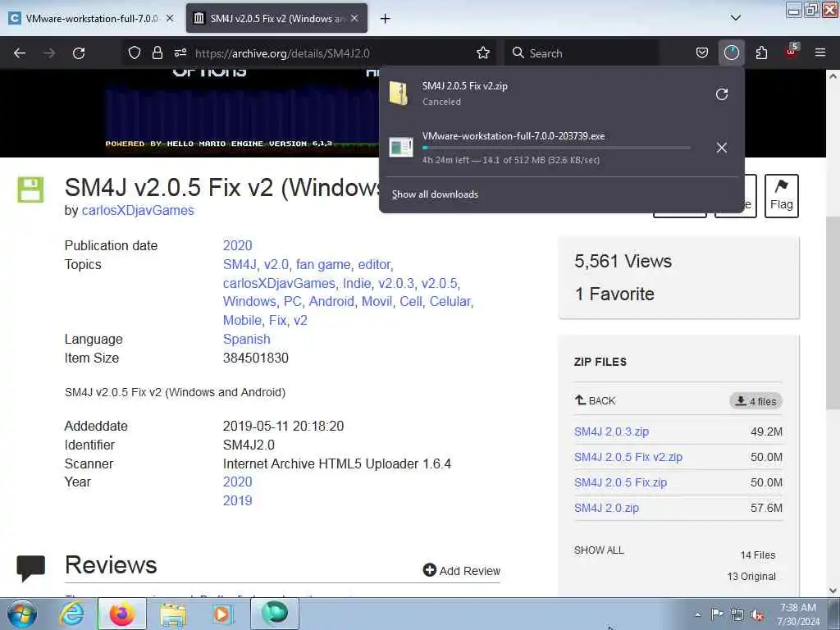Launch Internet Explorer from taskbar
840x630 pixels.
coord(71,614)
